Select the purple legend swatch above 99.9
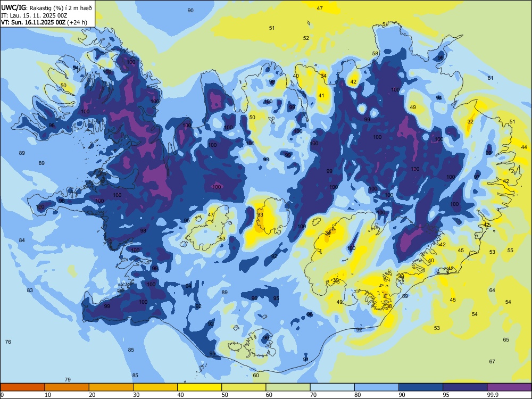The image size is (532, 399). (x=509, y=387)
